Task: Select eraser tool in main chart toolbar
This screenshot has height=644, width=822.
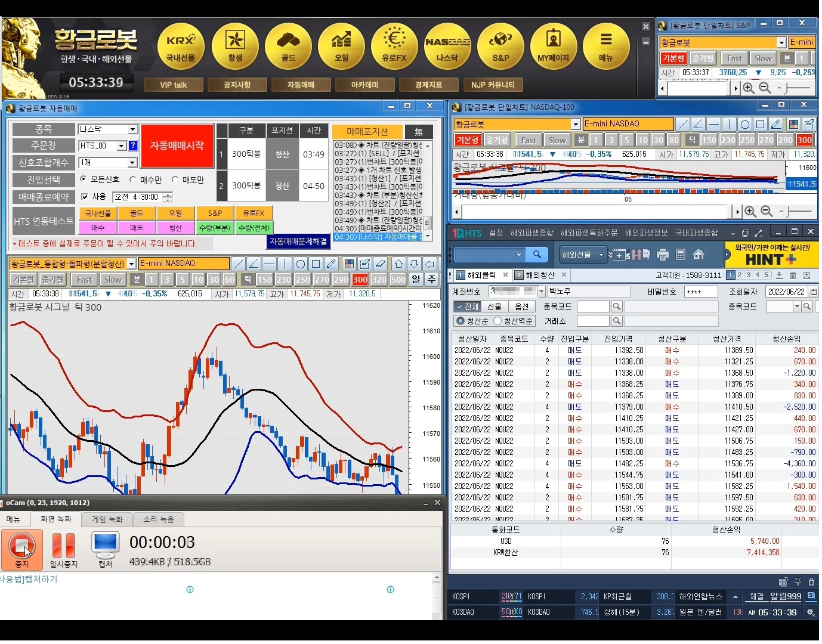Action: coord(381,264)
